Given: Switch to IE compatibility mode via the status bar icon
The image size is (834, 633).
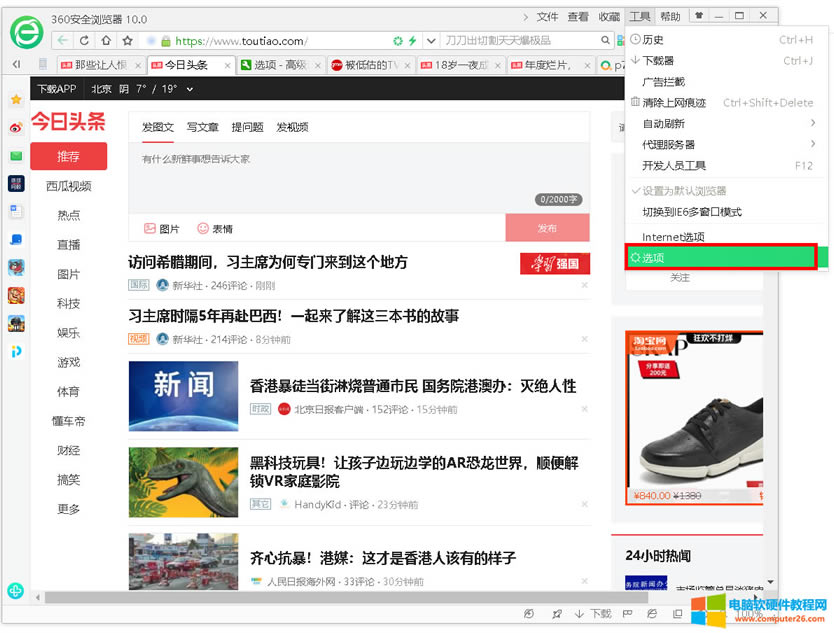Looking at the screenshot, I should click(x=651, y=614).
